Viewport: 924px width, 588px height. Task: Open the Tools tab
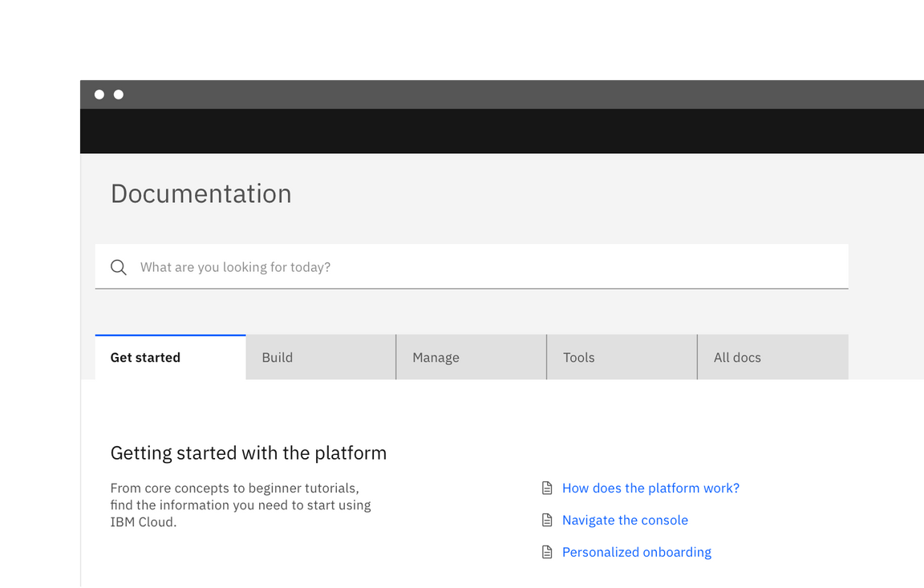pos(579,357)
